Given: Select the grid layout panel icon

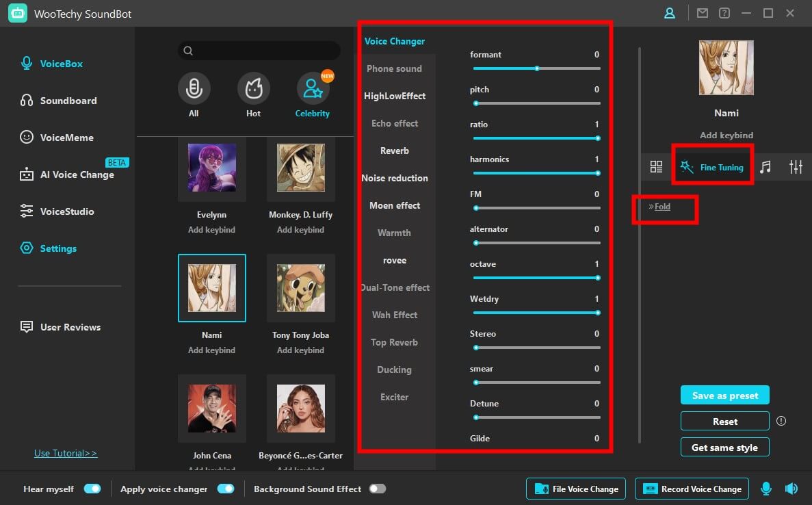Looking at the screenshot, I should pos(656,166).
